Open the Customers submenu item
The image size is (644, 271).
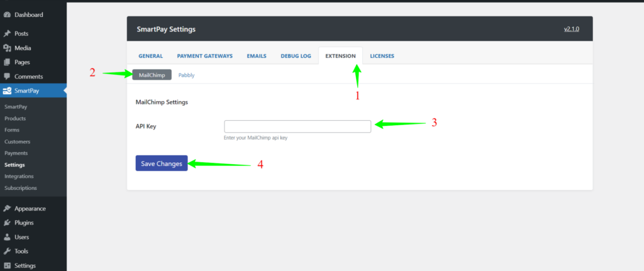17,141
